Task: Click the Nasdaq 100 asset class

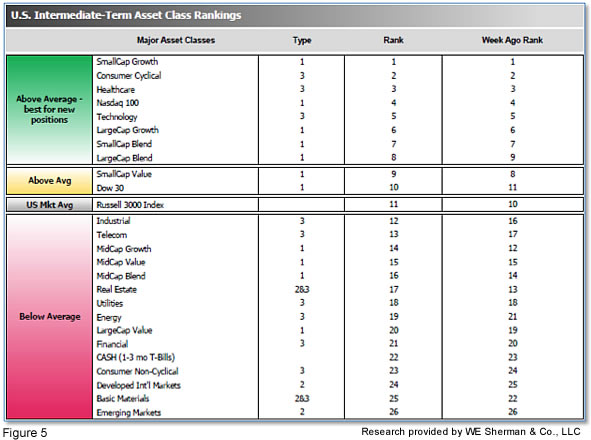Action: click(118, 103)
